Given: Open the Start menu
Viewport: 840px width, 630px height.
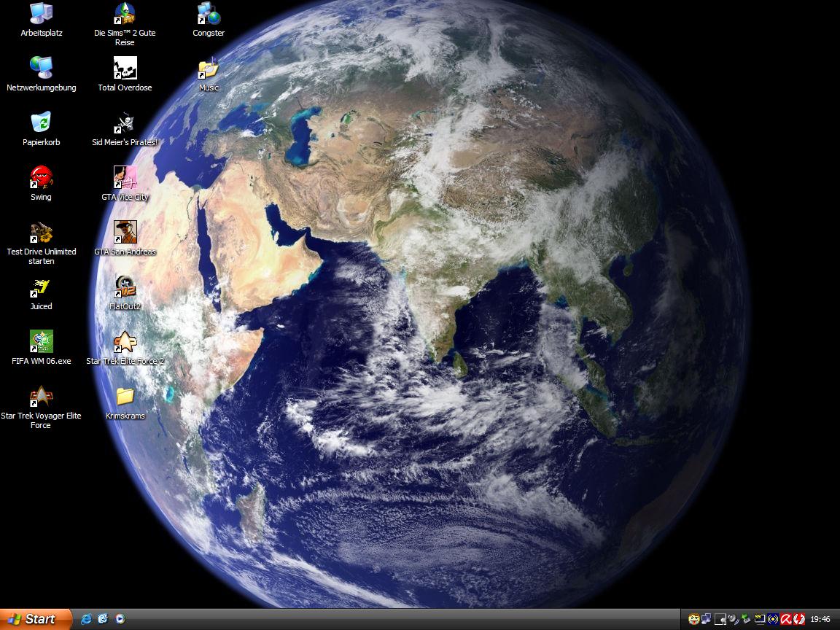Looking at the screenshot, I should coord(36,619).
